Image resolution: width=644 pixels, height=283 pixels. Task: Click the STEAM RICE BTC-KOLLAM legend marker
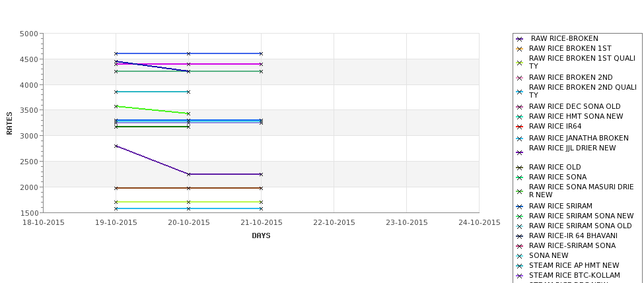pos(519,276)
